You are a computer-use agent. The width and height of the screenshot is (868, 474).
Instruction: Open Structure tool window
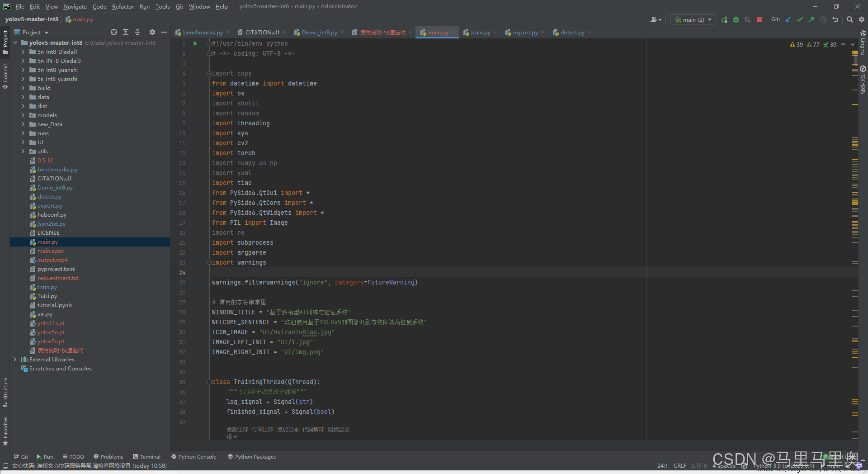[5, 392]
